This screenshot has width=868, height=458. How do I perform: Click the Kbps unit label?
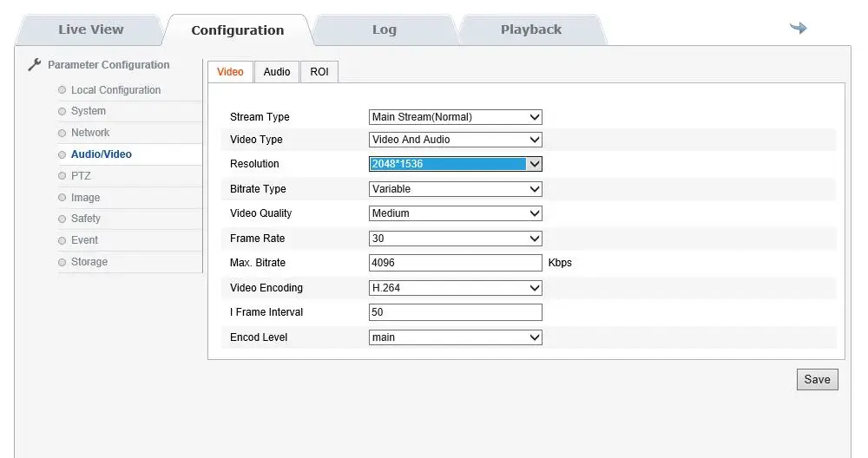coord(560,263)
